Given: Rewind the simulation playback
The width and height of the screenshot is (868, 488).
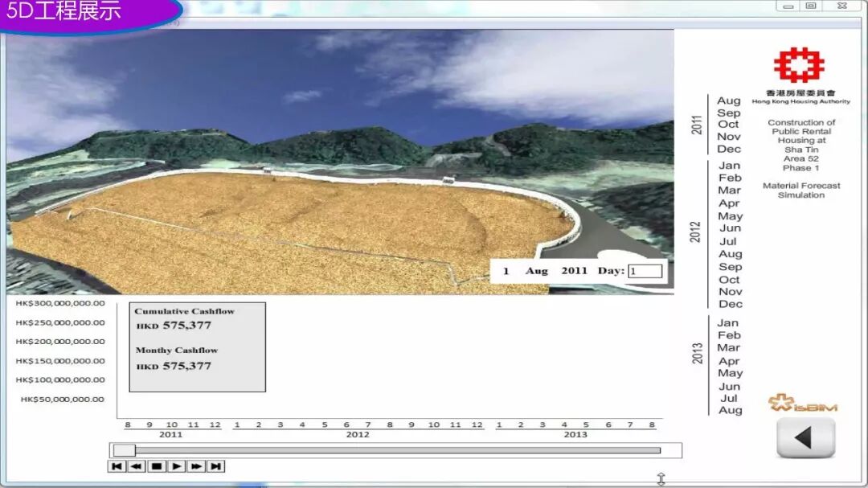Looking at the screenshot, I should click(x=136, y=466).
